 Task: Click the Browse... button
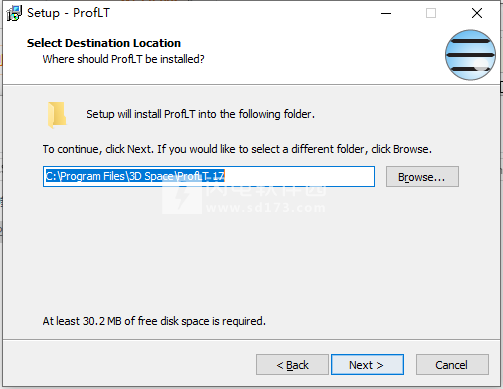pos(422,177)
